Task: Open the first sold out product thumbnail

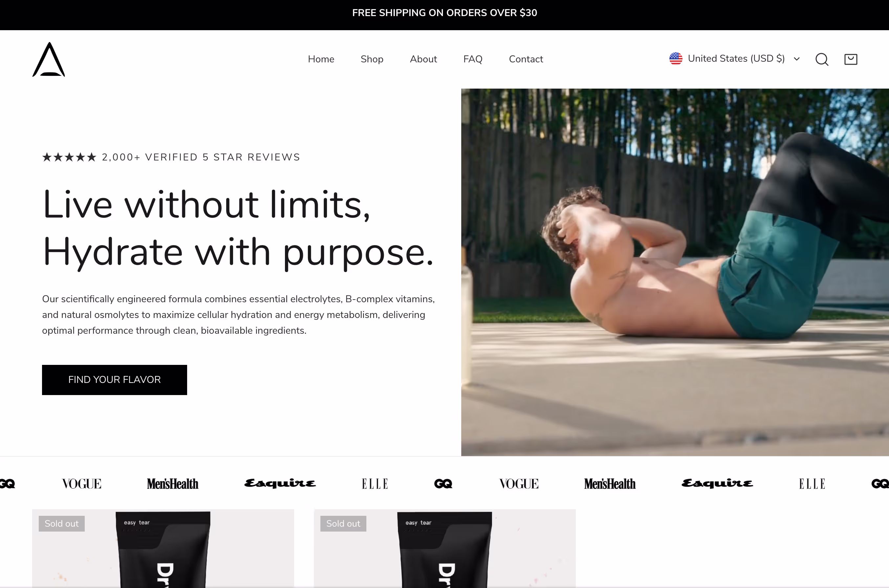Action: (x=163, y=548)
